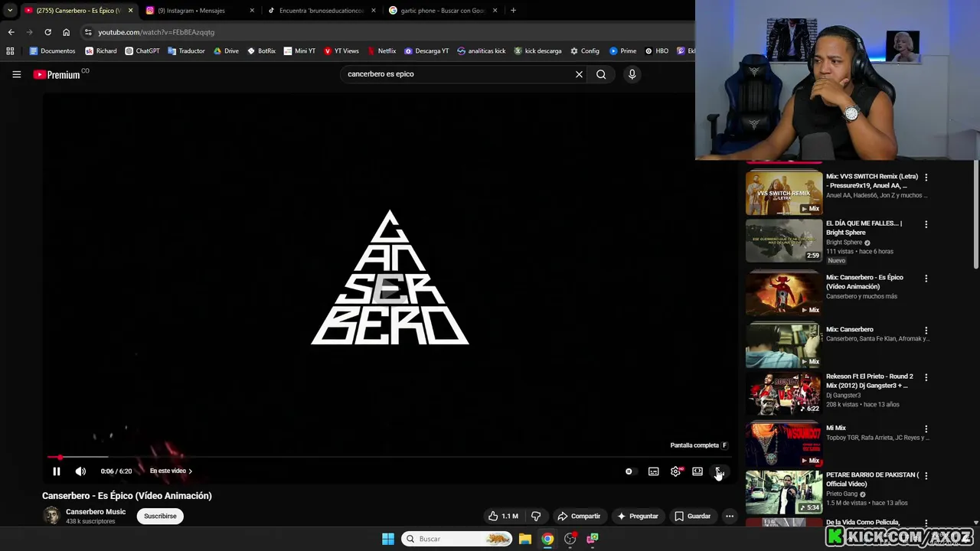Open the BotRix bookmark
The image size is (980, 551).
[x=261, y=51]
